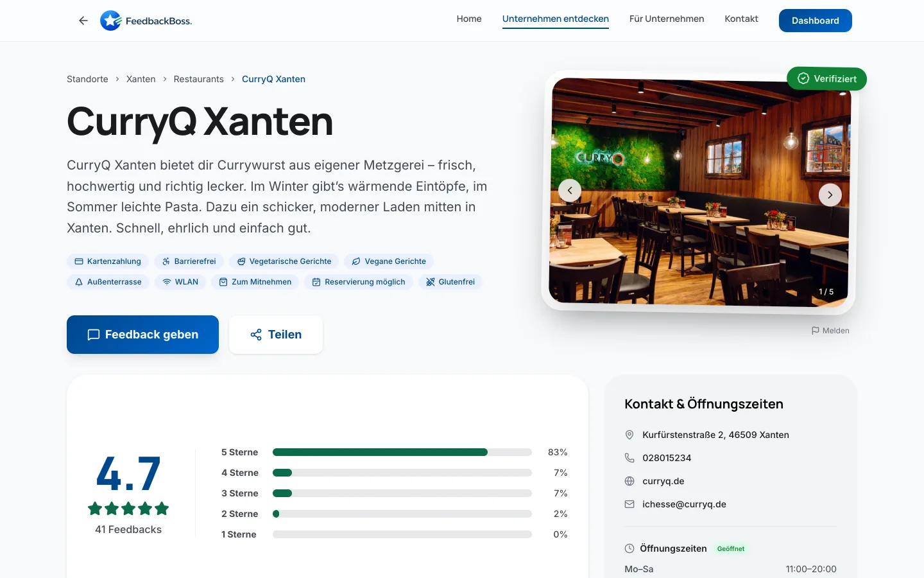Click the 83% value for 5 Sterne
Image resolution: width=924 pixels, height=578 pixels.
pyautogui.click(x=558, y=452)
